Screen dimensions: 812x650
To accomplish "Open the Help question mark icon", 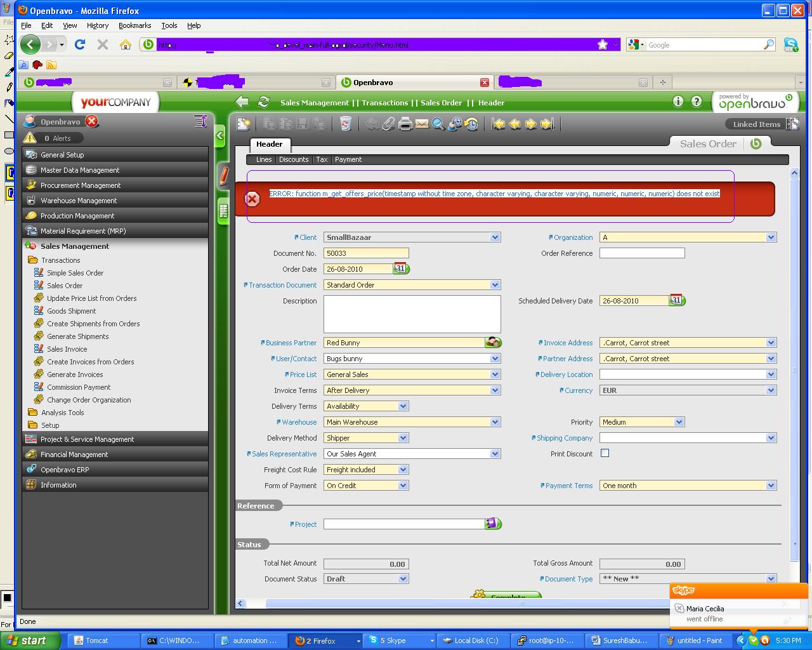I will click(x=697, y=102).
